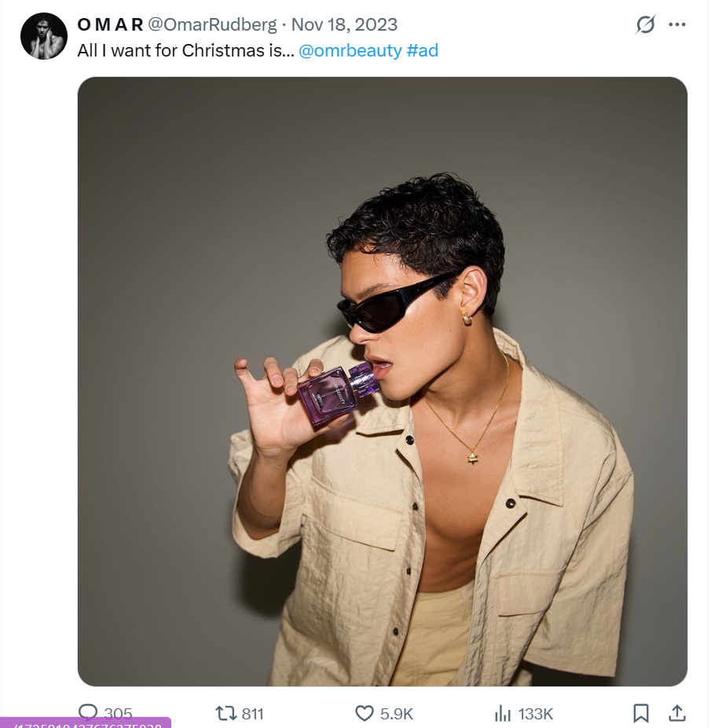Click the 133K views count
Image resolution: width=711 pixels, height=728 pixels.
[536, 713]
